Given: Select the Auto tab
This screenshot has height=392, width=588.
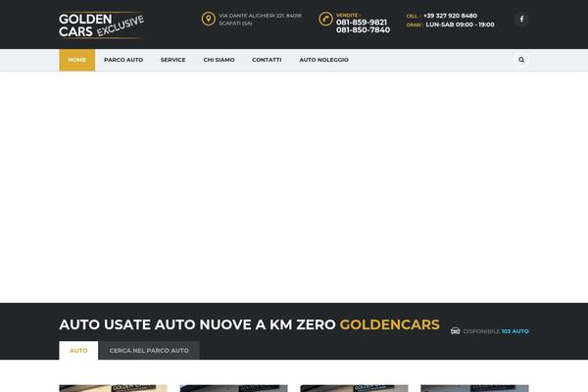Looking at the screenshot, I should point(78,351).
